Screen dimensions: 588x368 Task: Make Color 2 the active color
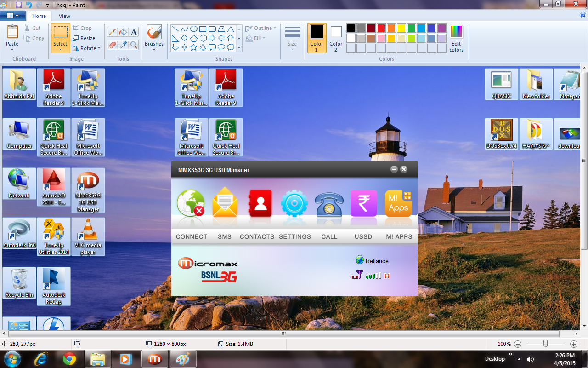(336, 38)
